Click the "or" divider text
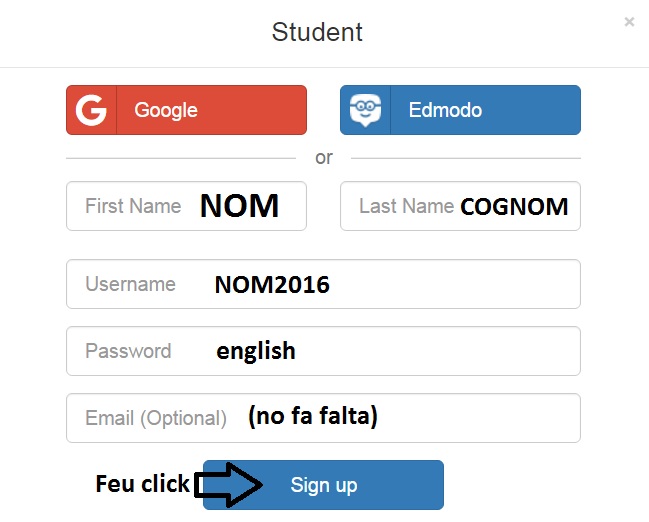 324,158
